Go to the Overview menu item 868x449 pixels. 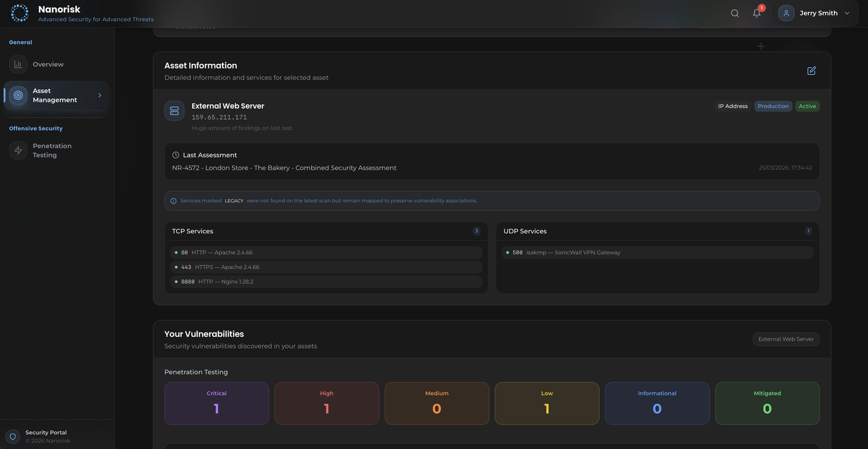click(x=48, y=64)
